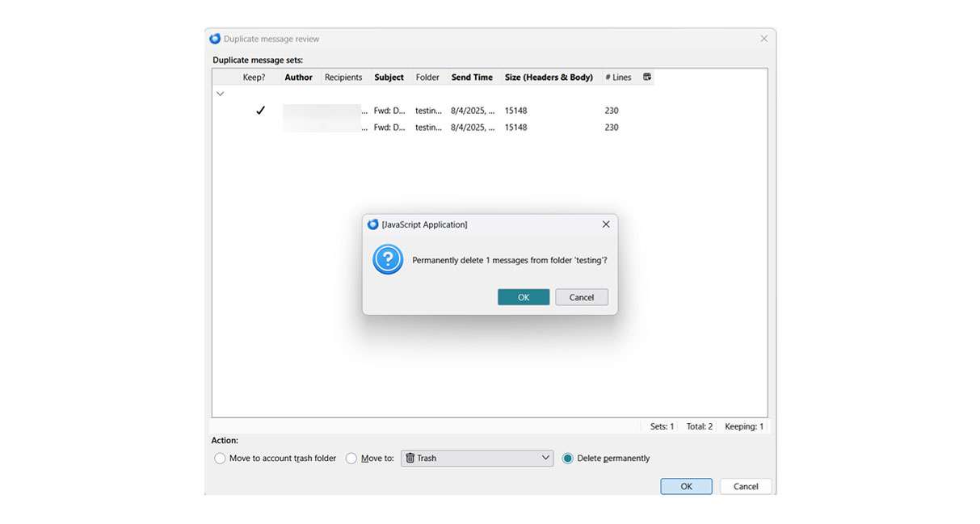Select the second duplicate message row
The width and height of the screenshot is (980, 524).
pos(485,128)
